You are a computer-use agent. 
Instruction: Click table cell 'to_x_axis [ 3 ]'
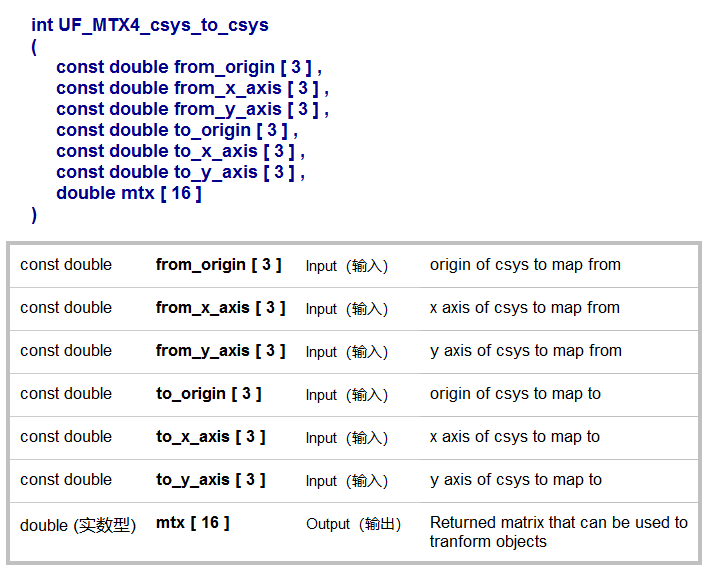pos(210,437)
